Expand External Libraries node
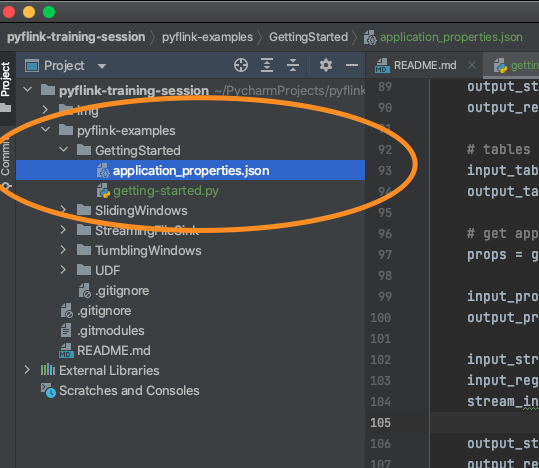539x468 pixels. pos(27,370)
